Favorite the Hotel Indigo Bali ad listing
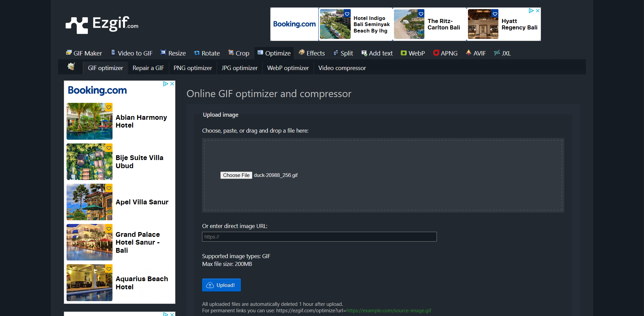The width and height of the screenshot is (644, 316). pyautogui.click(x=347, y=14)
